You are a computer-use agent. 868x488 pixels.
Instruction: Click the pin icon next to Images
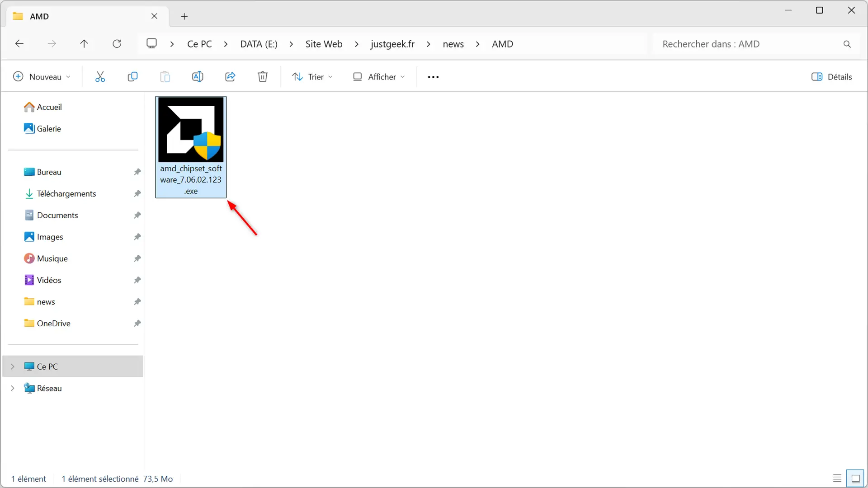137,237
